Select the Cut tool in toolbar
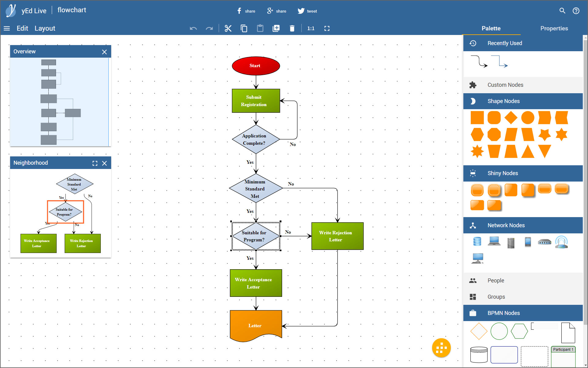This screenshot has width=588, height=368. pyautogui.click(x=227, y=29)
